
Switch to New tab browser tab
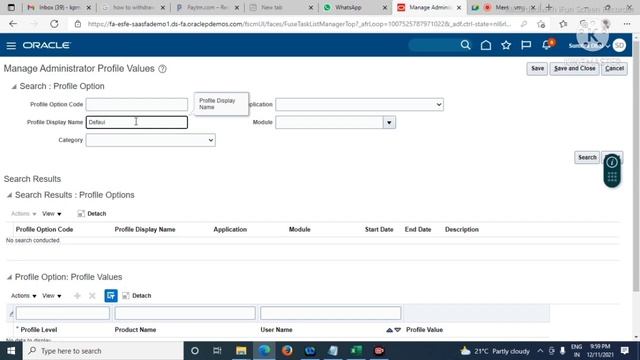[x=281, y=7]
